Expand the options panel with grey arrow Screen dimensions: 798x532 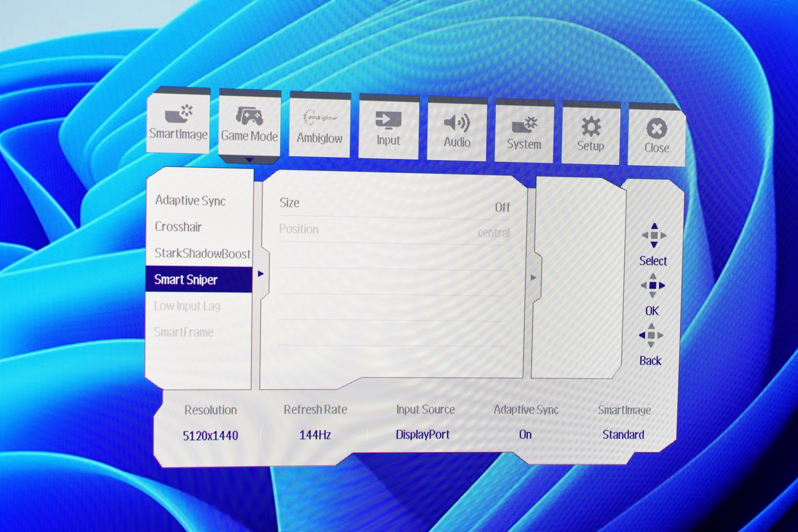tap(533, 277)
